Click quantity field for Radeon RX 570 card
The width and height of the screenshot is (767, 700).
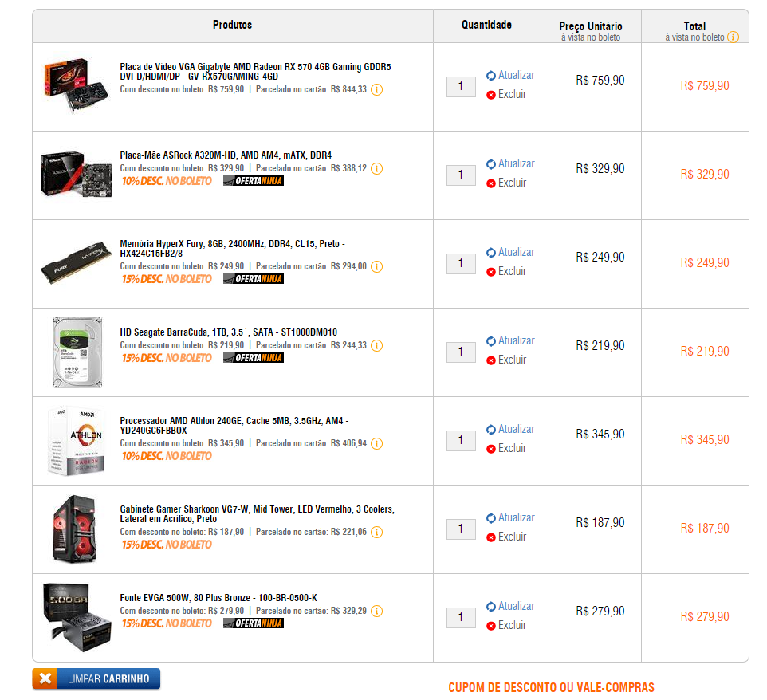[x=461, y=87]
